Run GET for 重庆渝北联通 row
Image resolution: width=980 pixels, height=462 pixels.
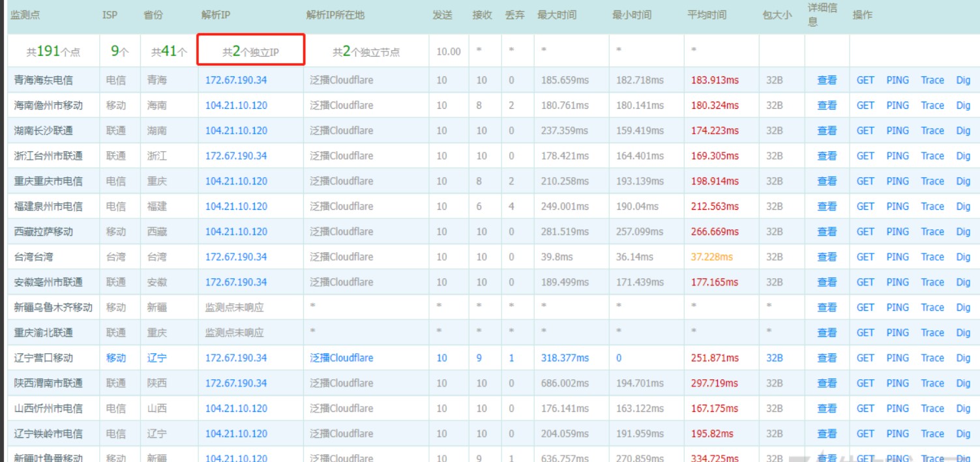coord(865,332)
